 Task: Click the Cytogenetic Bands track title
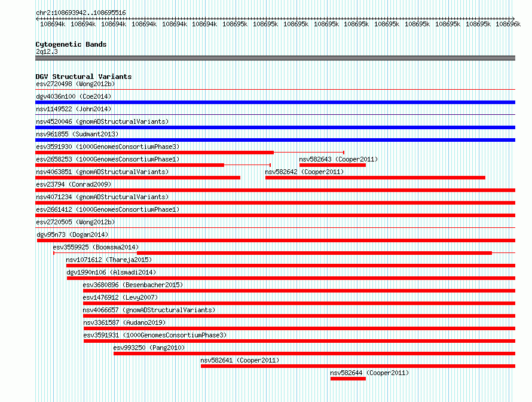click(x=71, y=44)
